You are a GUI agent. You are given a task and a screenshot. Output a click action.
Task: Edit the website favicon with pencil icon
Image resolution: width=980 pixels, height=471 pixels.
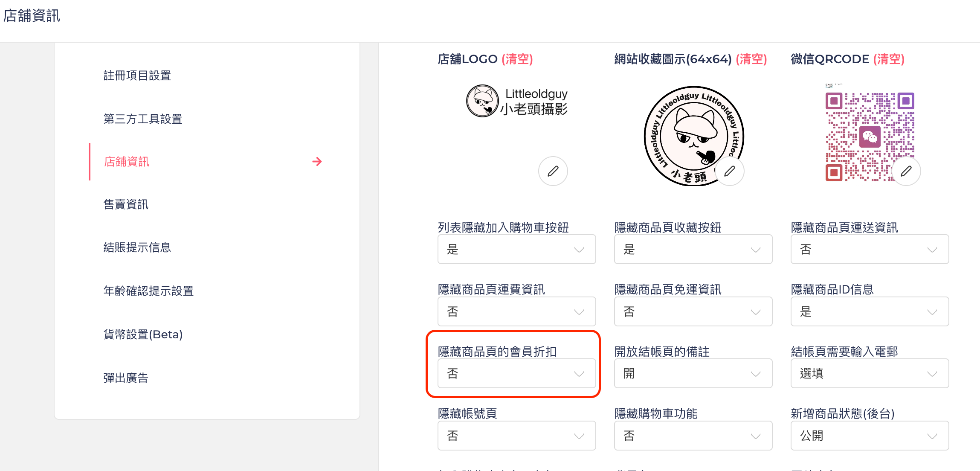[x=730, y=171]
